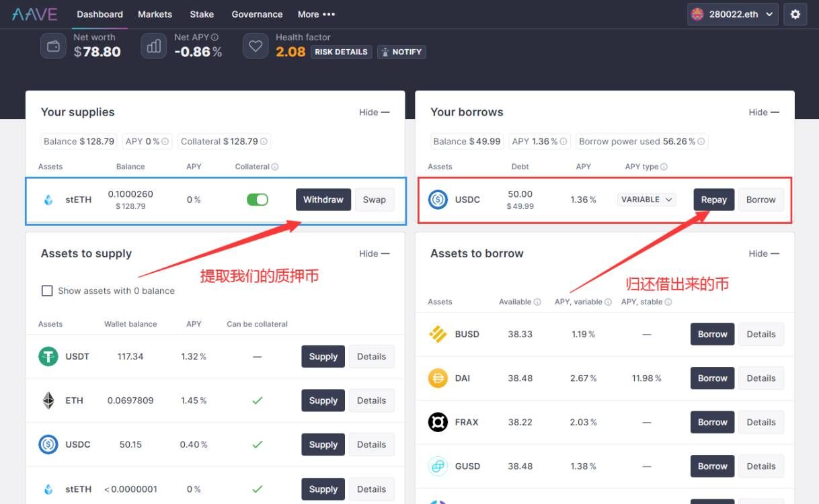Swap the supplied stETH
The width and height of the screenshot is (819, 504).
pos(375,200)
